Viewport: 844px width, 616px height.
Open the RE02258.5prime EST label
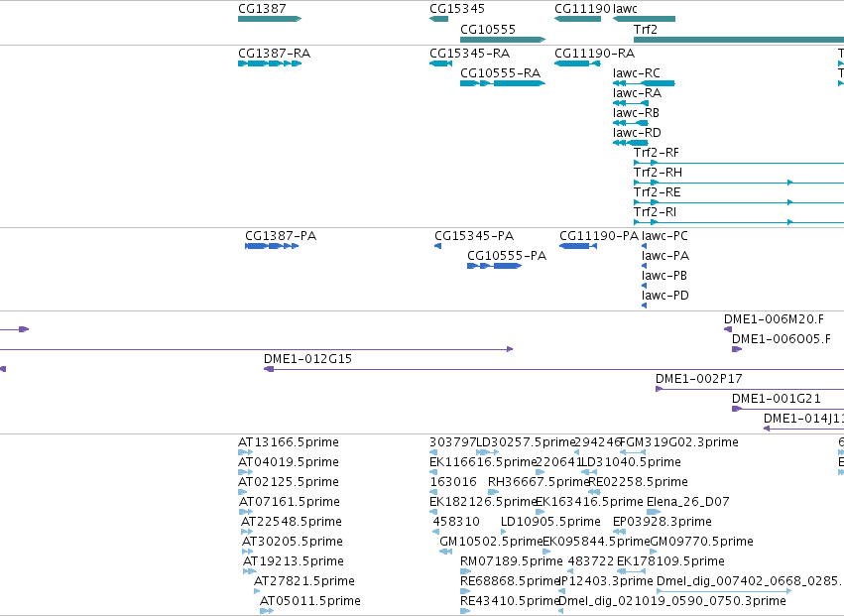click(x=638, y=482)
